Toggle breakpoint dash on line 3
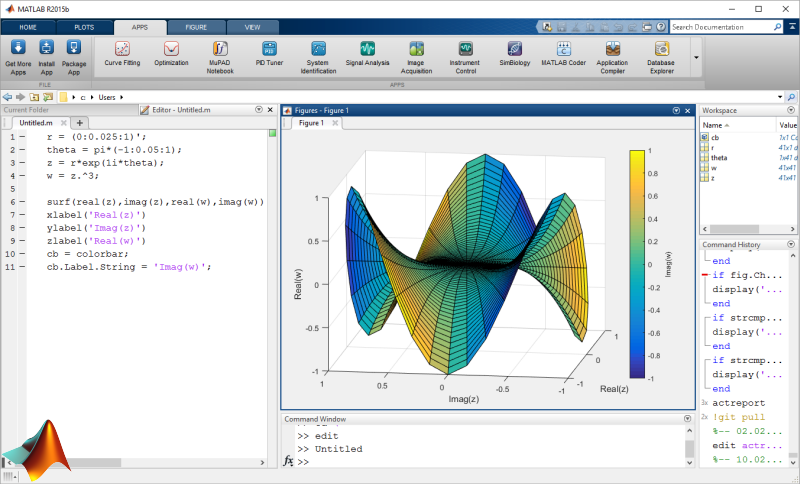This screenshot has width=800, height=484. tap(22, 163)
